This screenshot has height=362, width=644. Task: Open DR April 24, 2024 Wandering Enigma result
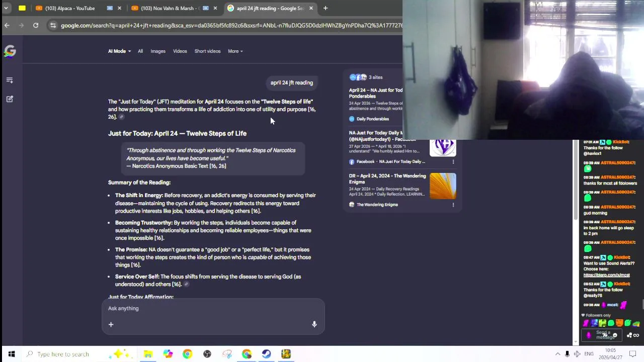[387, 179]
